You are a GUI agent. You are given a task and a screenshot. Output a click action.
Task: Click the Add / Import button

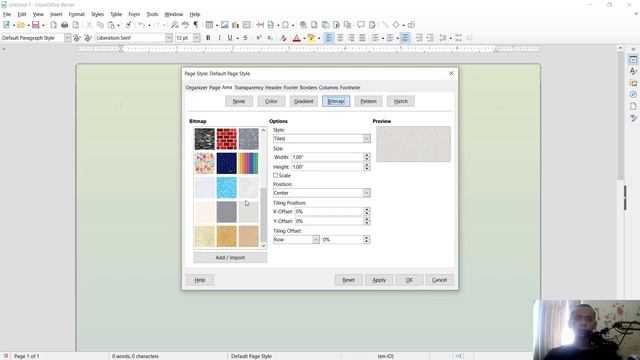230,258
